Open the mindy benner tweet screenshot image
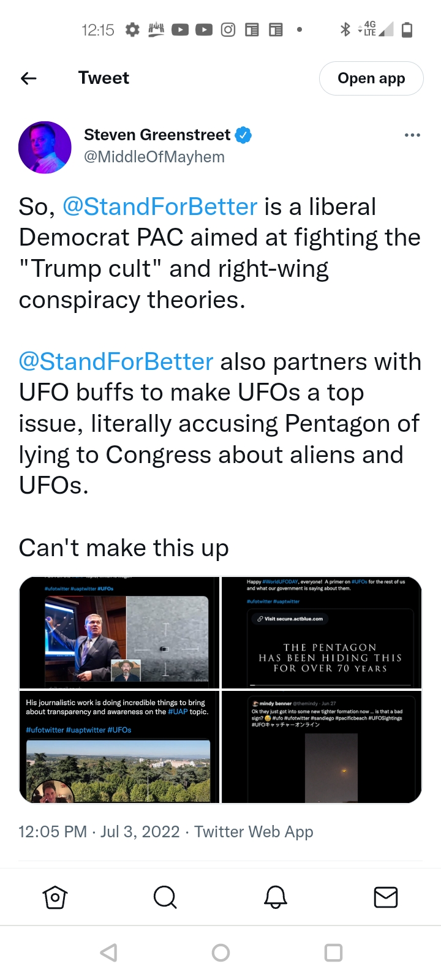 click(322, 747)
